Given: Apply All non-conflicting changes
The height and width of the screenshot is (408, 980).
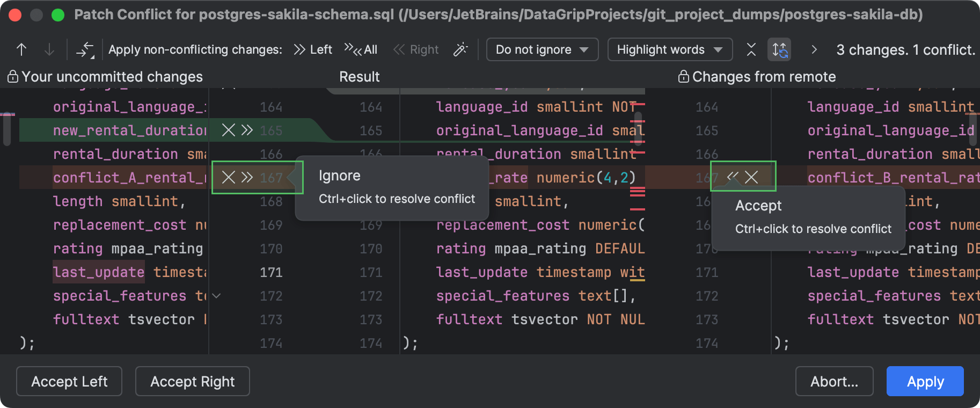Looking at the screenshot, I should tap(361, 50).
